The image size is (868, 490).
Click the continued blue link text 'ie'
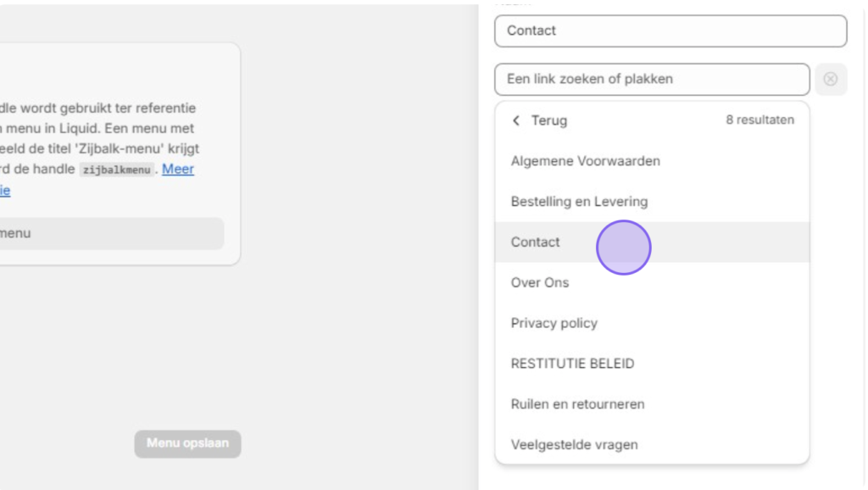5,191
